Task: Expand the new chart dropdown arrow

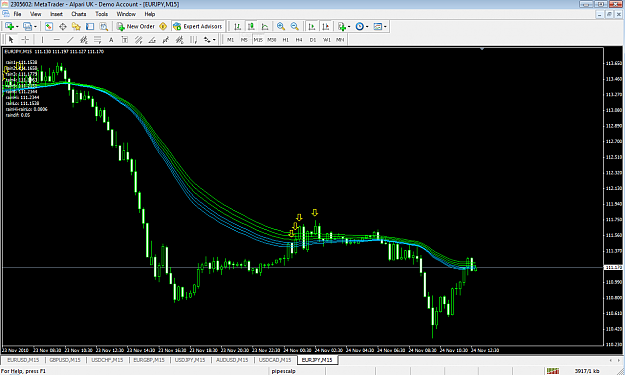Action: pyautogui.click(x=17, y=27)
